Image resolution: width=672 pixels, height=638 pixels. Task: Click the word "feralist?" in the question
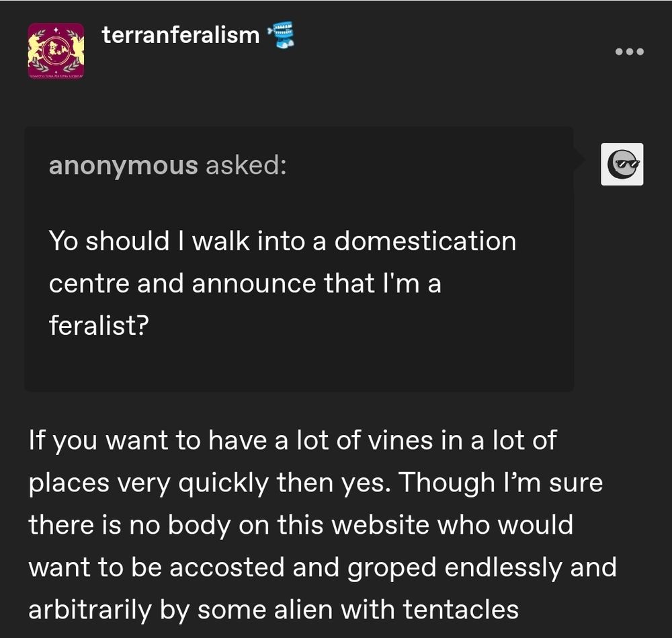coord(98,326)
